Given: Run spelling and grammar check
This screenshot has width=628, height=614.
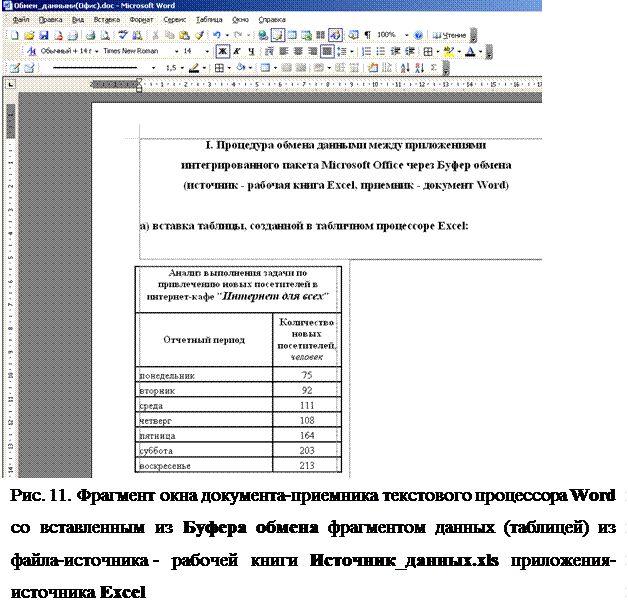Looking at the screenshot, I should click(123, 35).
